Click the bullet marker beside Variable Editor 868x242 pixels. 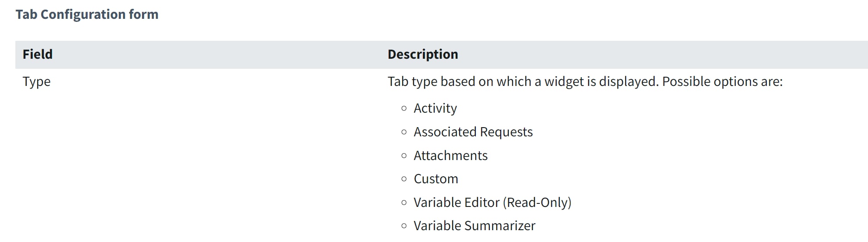click(404, 203)
